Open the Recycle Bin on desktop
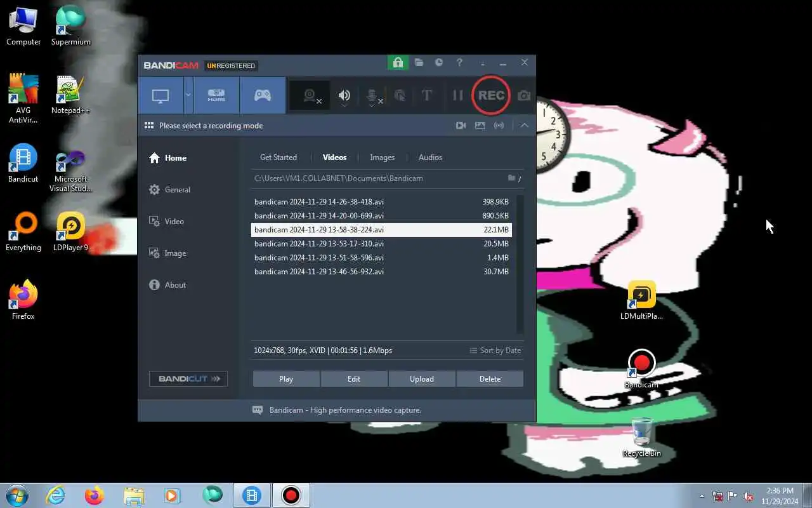This screenshot has height=508, width=812. click(x=641, y=438)
